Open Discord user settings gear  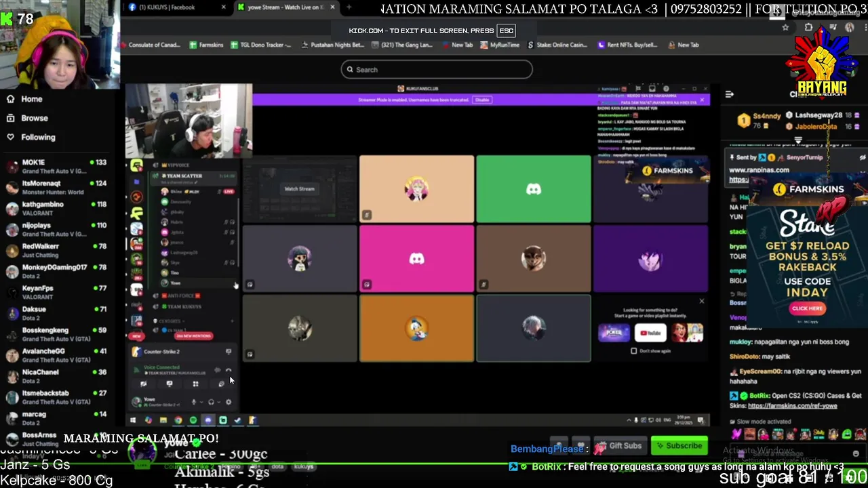(x=229, y=402)
